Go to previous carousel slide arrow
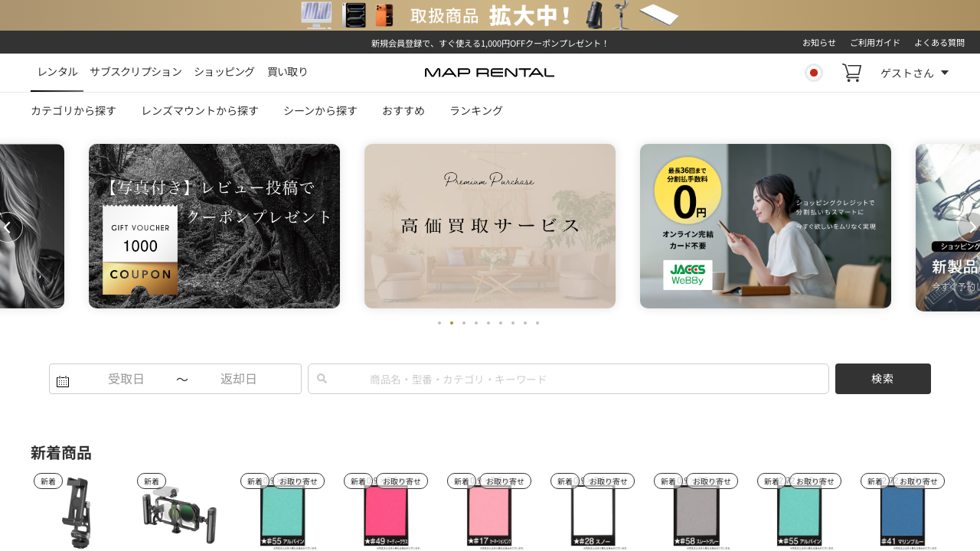This screenshot has height=551, width=980. tap(9, 227)
